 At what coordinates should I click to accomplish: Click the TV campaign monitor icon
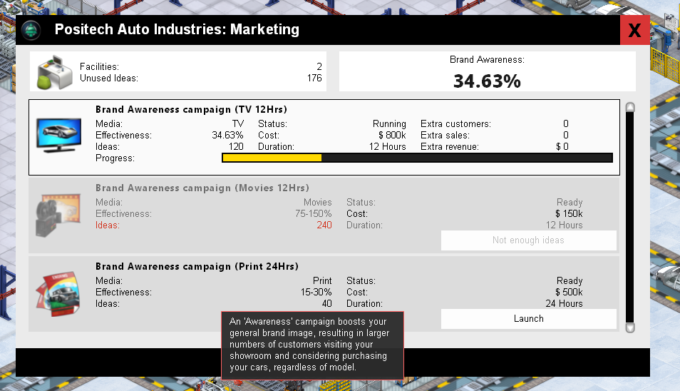point(59,135)
